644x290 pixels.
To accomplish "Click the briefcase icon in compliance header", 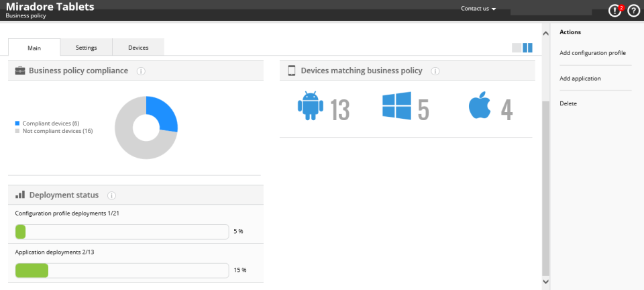I will pos(19,70).
